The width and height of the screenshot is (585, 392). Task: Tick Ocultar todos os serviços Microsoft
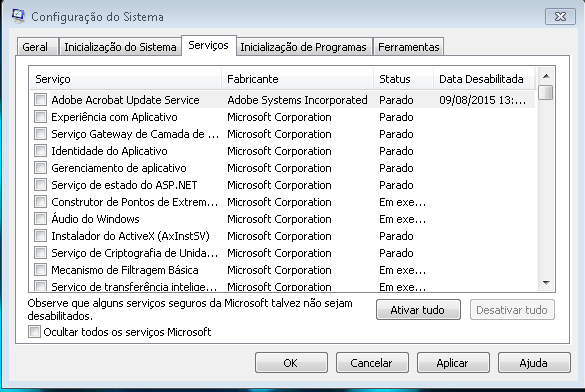pyautogui.click(x=34, y=332)
